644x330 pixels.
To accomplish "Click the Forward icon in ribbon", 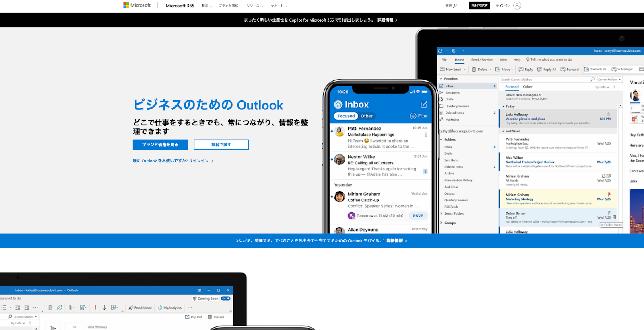I will click(563, 69).
